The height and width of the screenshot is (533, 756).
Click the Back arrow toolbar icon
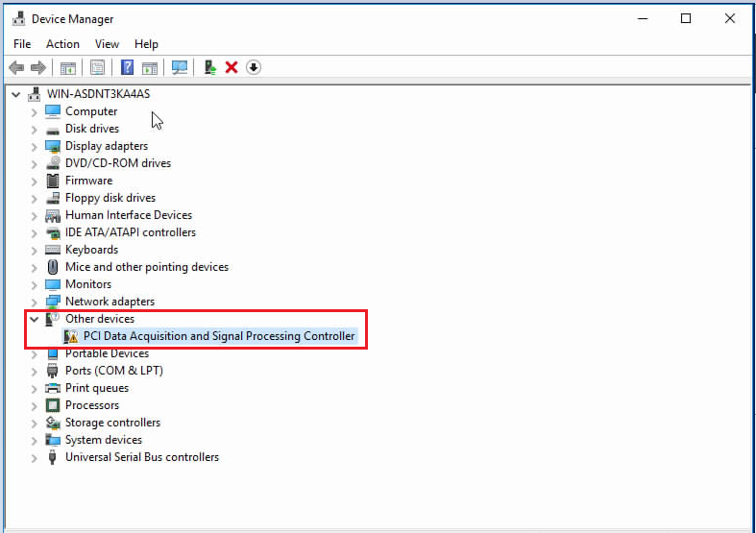coord(16,67)
